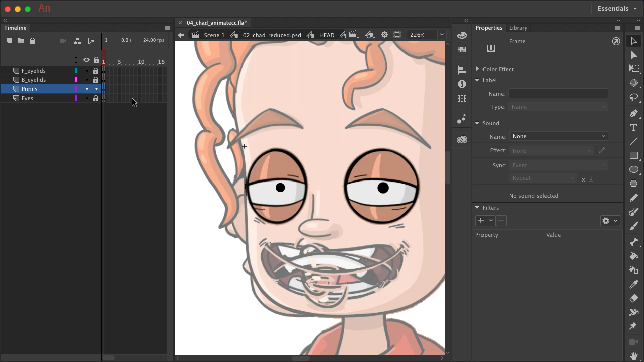Screen dimensions: 644x362
Task: Unlock the F_eyelids layer
Action: point(96,71)
